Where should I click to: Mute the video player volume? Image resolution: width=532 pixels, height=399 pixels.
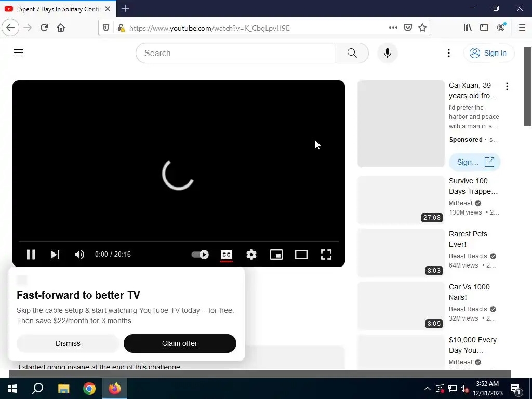coord(79,255)
